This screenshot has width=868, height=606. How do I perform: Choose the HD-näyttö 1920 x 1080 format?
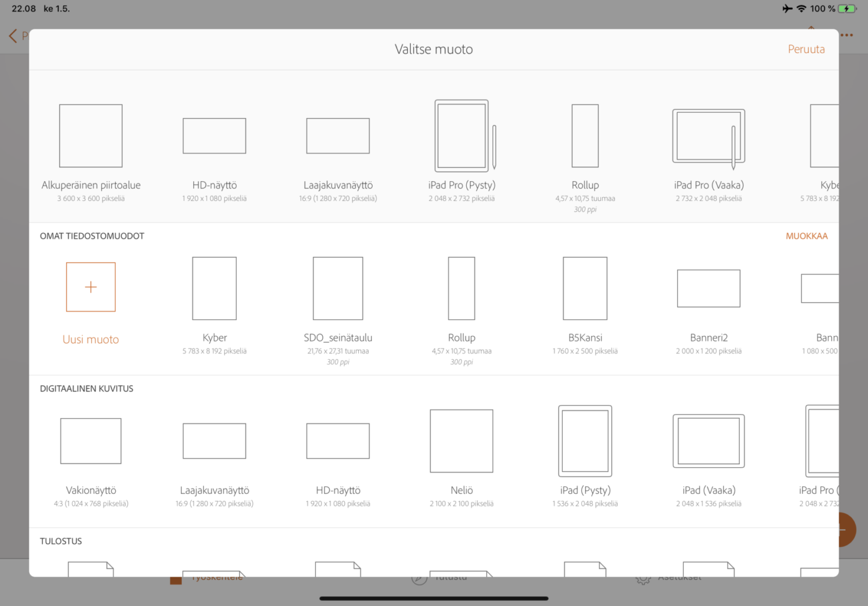click(214, 136)
